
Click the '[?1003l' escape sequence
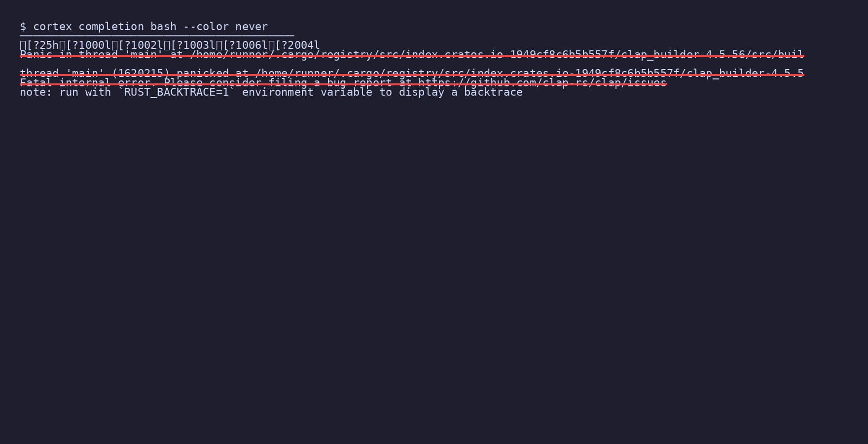click(x=193, y=45)
